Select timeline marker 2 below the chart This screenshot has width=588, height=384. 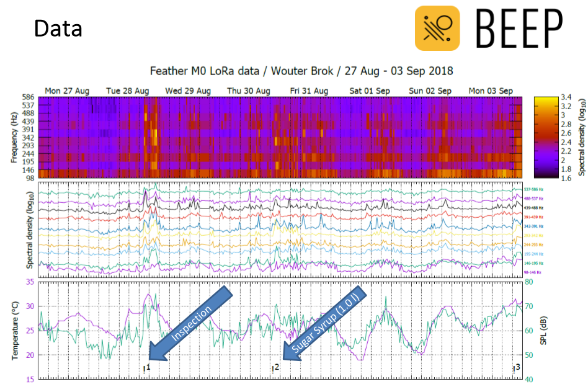point(275,367)
